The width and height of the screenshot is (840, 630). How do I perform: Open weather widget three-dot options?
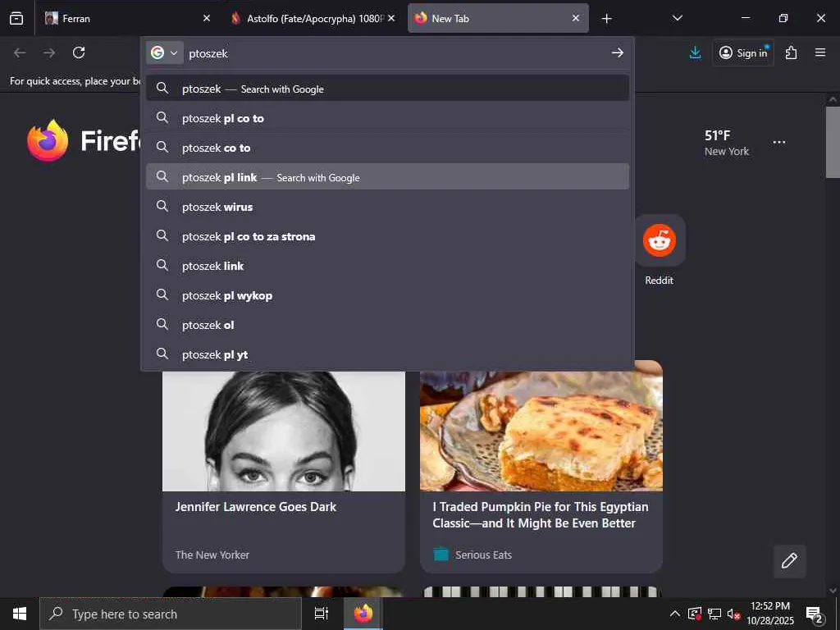(x=779, y=143)
